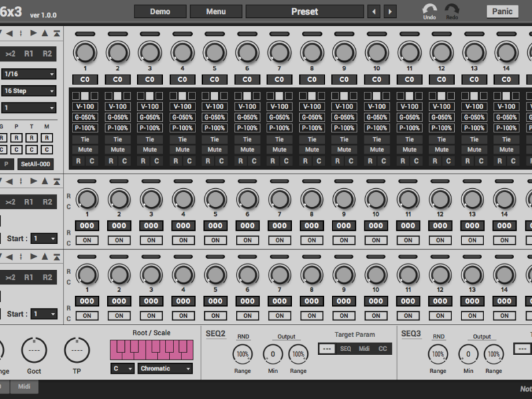Open the 16 Step length dropdown
The height and width of the screenshot is (399, 532).
coord(29,90)
